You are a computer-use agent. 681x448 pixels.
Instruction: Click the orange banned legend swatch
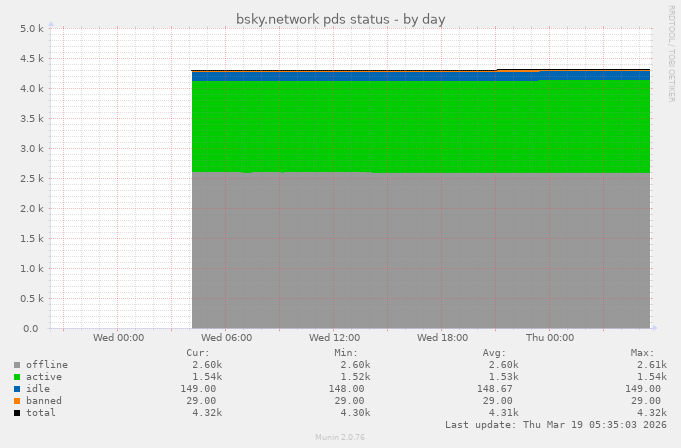click(x=17, y=401)
